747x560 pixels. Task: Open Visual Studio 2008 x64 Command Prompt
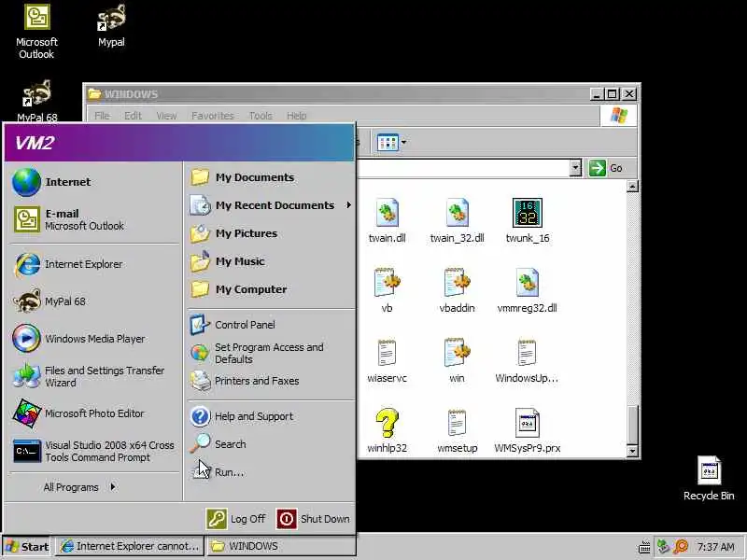click(94, 451)
